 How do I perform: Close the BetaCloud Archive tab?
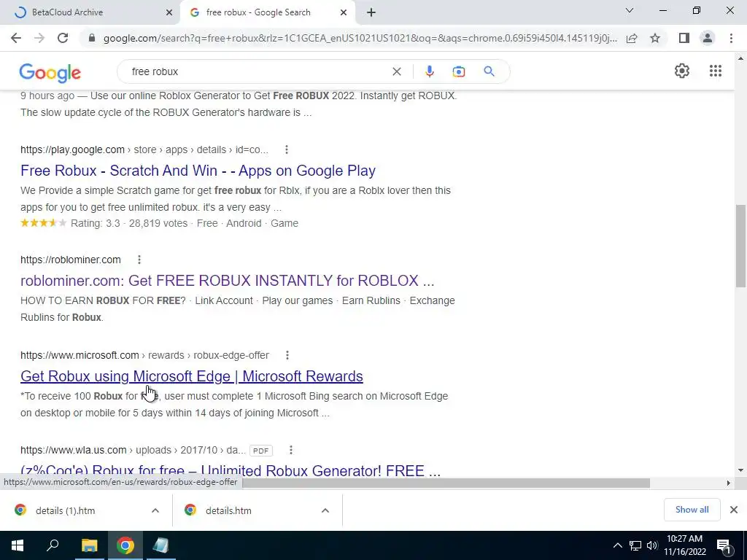[169, 12]
